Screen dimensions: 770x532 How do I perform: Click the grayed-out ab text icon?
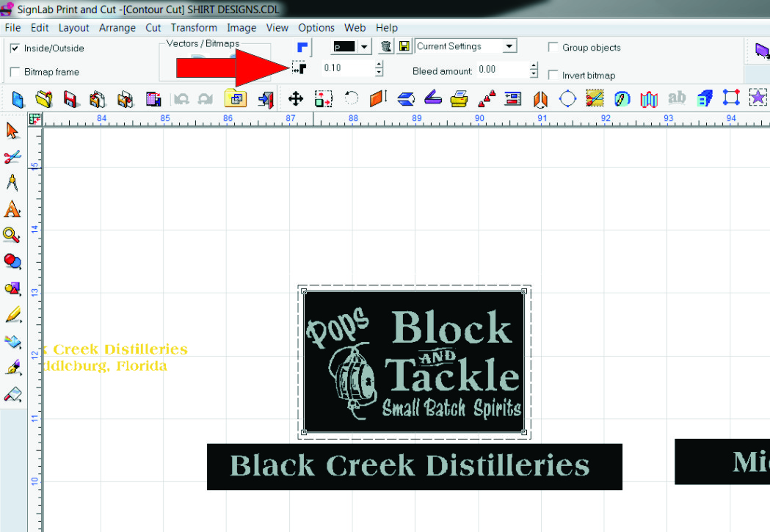pyautogui.click(x=677, y=98)
